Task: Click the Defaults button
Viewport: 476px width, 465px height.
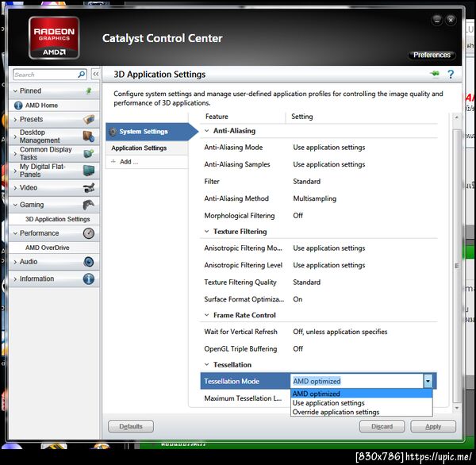Action: 131,426
